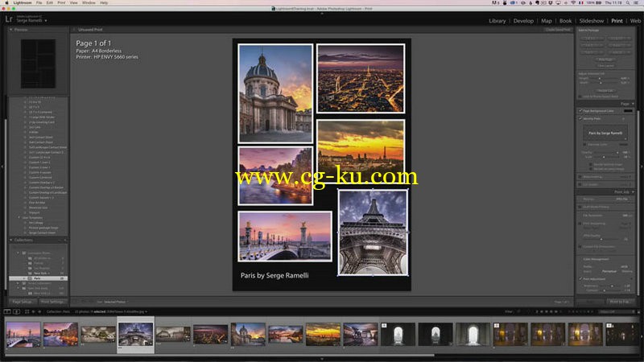644x362 pixels.
Task: Click the layout preview thumbnail in Preview panel
Action: (x=38, y=64)
